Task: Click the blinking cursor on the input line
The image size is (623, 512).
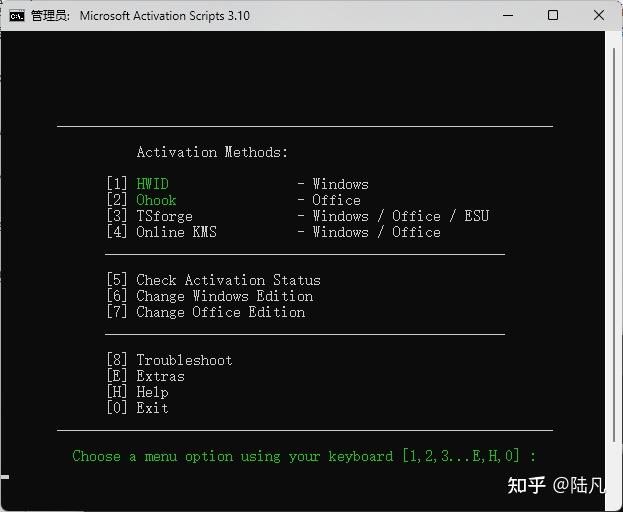Action: (5, 477)
